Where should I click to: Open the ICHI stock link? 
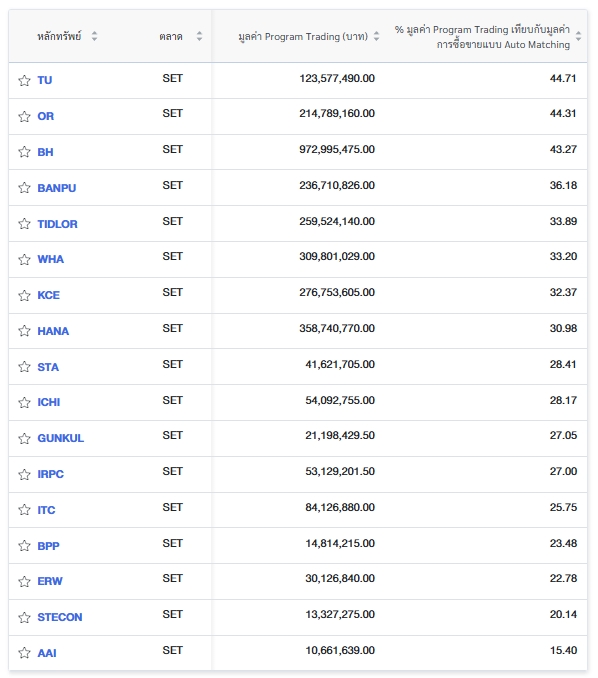pos(48,402)
